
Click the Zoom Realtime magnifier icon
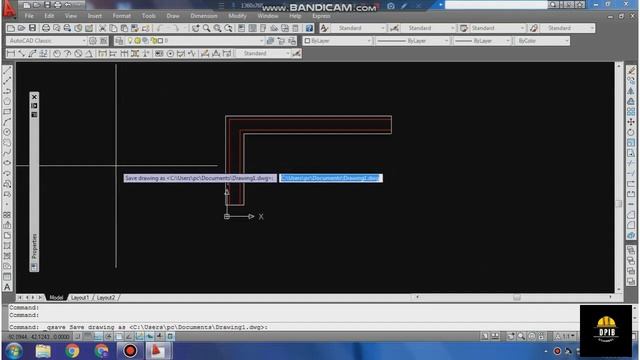(x=207, y=28)
